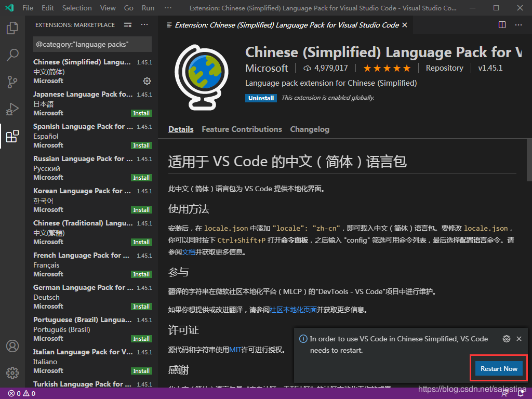Open the Run and Debug view
The height and width of the screenshot is (399, 532).
[x=12, y=109]
